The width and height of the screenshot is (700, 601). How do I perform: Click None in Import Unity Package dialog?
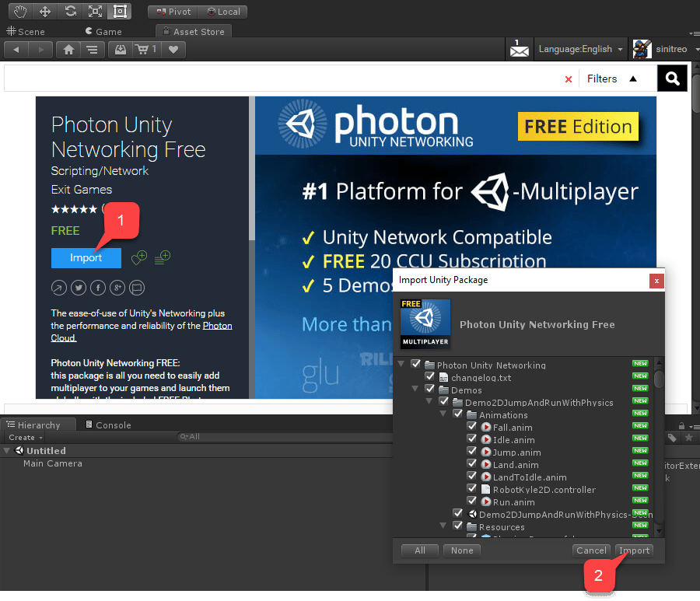[x=462, y=550]
